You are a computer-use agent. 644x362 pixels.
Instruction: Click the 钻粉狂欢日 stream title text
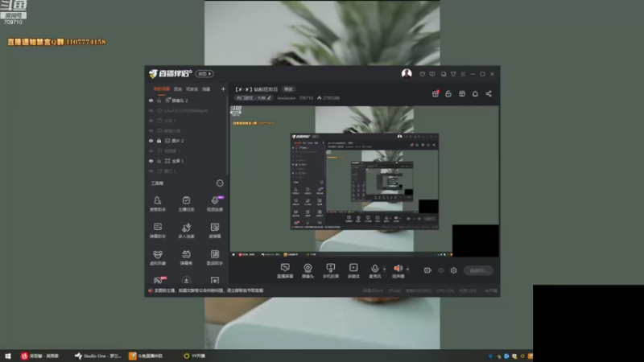point(266,89)
